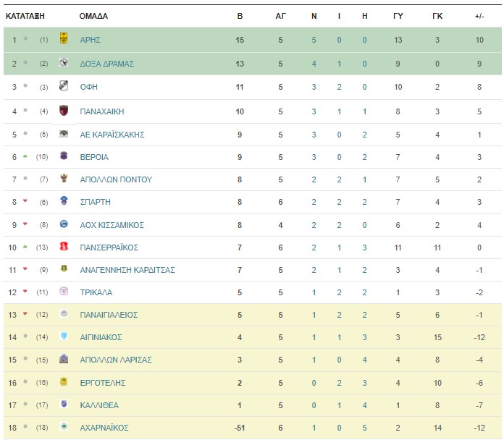504x440 pixels.
Task: Click red down arrow beside ΣΠΑΡΤΗ
Action: (25, 201)
